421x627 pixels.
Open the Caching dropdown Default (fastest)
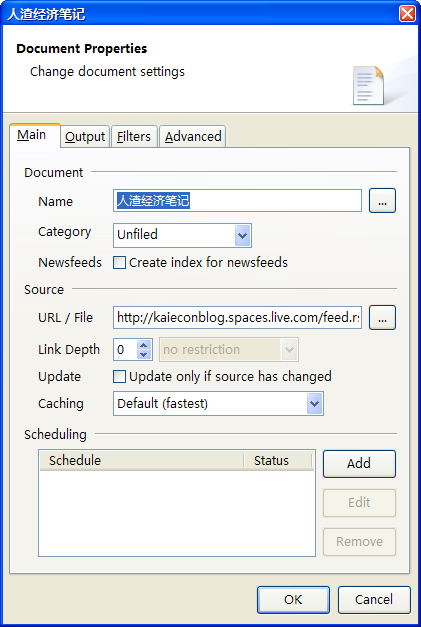(218, 404)
